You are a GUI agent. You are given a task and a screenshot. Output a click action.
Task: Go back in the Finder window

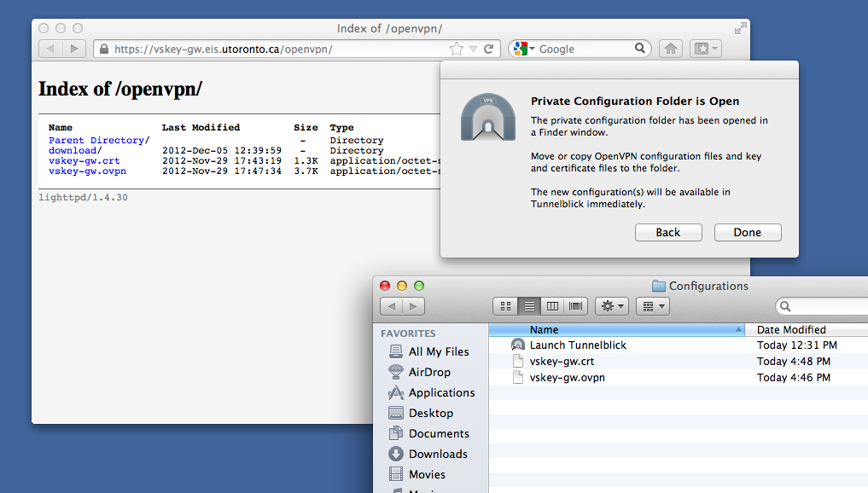pos(392,306)
